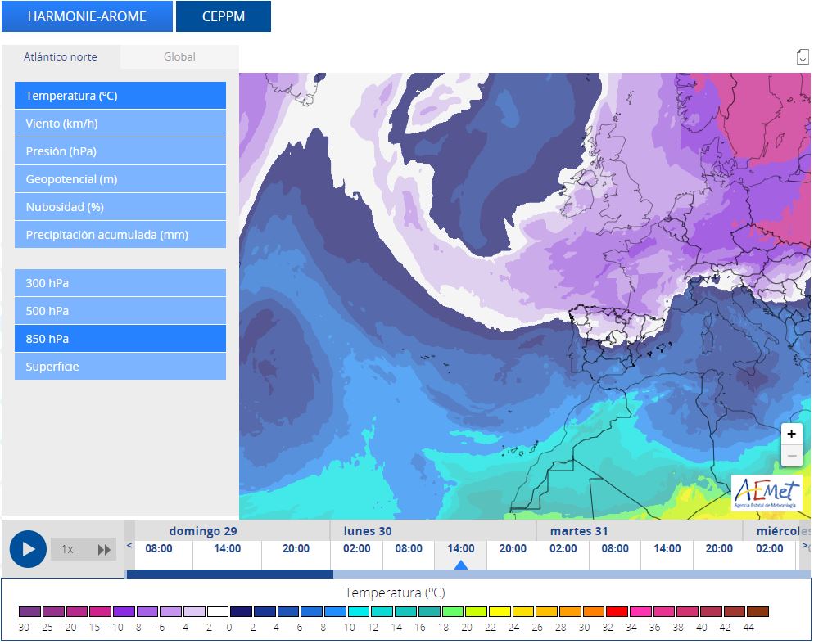Advance timeline with right arrow
Image resolution: width=814 pixels, height=644 pixels.
pos(805,545)
